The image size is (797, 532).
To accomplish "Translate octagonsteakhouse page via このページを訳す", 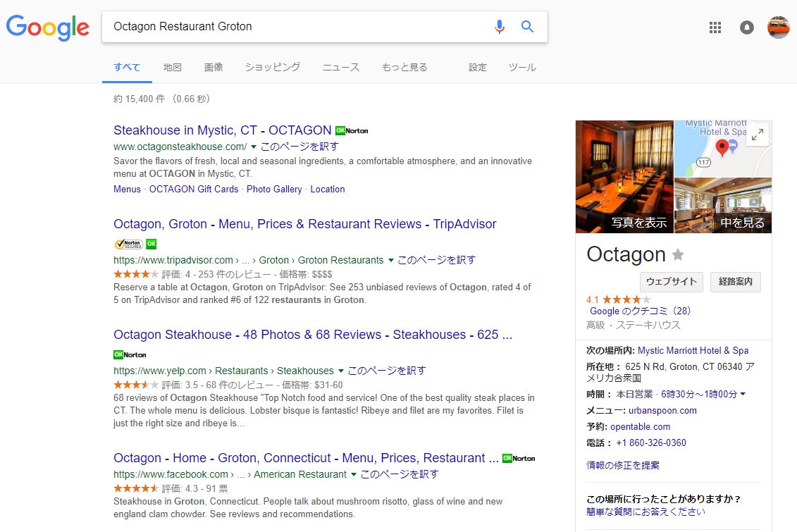I will point(299,147).
